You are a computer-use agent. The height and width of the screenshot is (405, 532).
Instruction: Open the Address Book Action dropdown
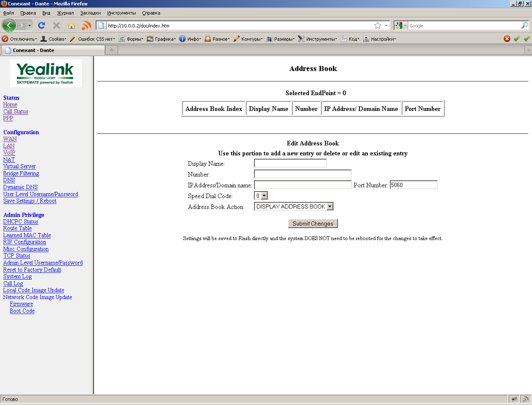click(294, 206)
